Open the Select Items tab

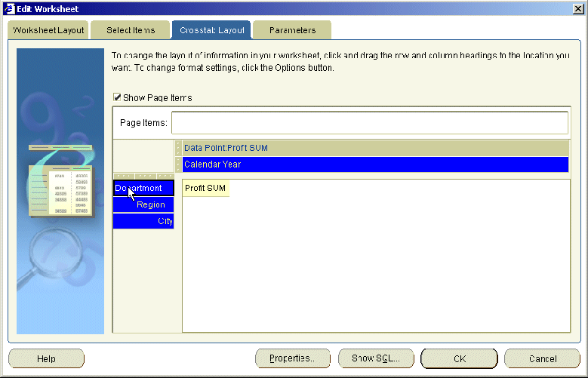(x=130, y=30)
